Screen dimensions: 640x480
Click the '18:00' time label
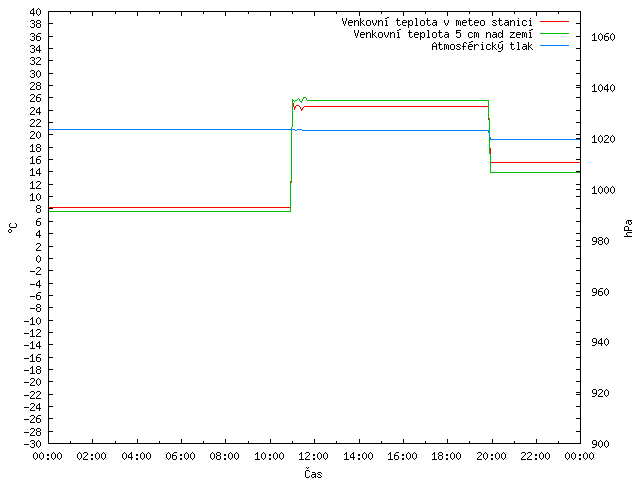(447, 456)
